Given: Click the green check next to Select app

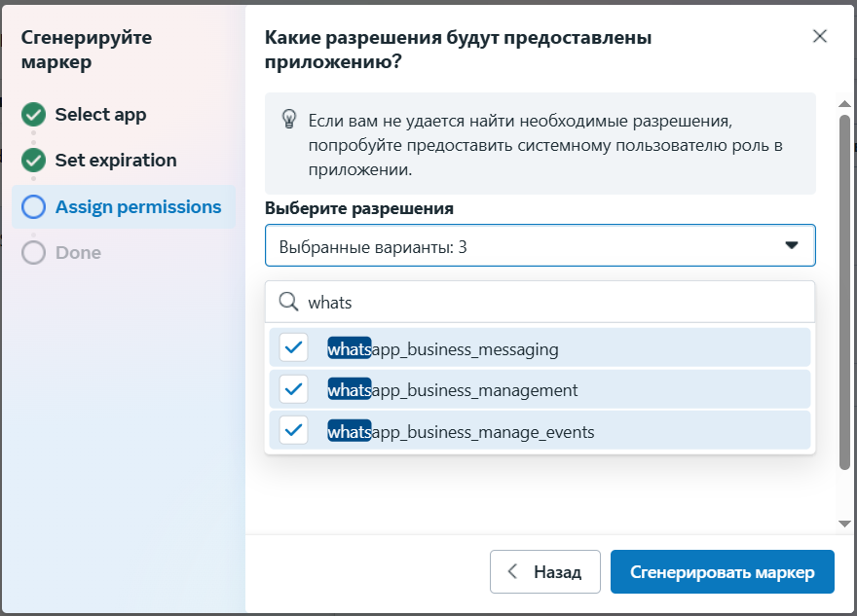Looking at the screenshot, I should click(33, 115).
